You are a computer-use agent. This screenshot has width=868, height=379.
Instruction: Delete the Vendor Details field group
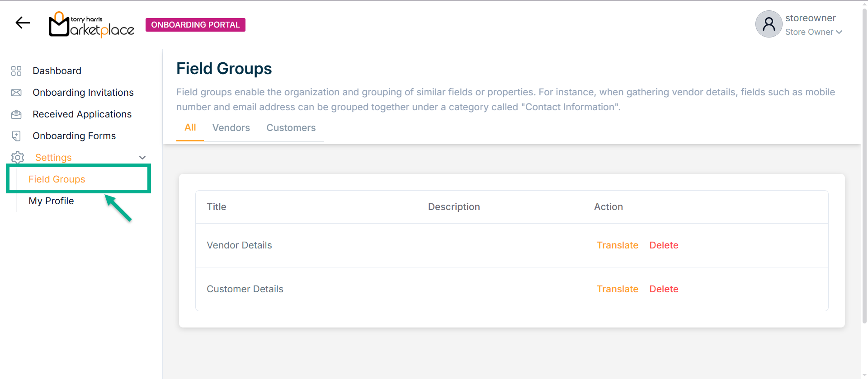tap(664, 245)
